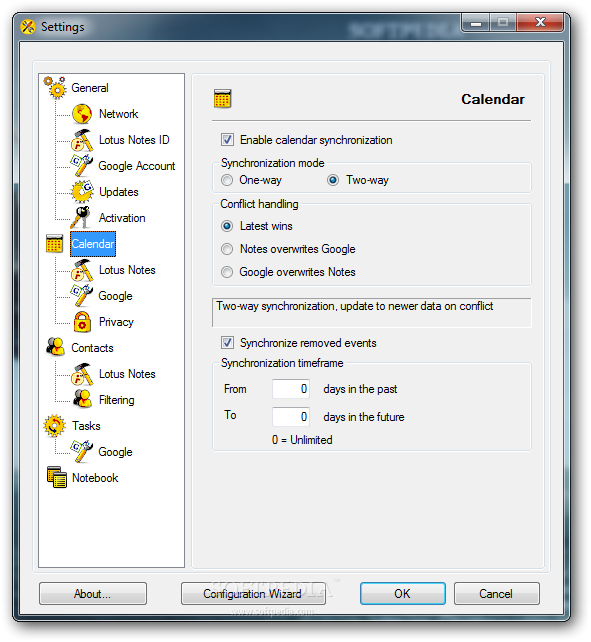Toggle Enable calendar synchronization checkbox
591x642 pixels.
(227, 140)
